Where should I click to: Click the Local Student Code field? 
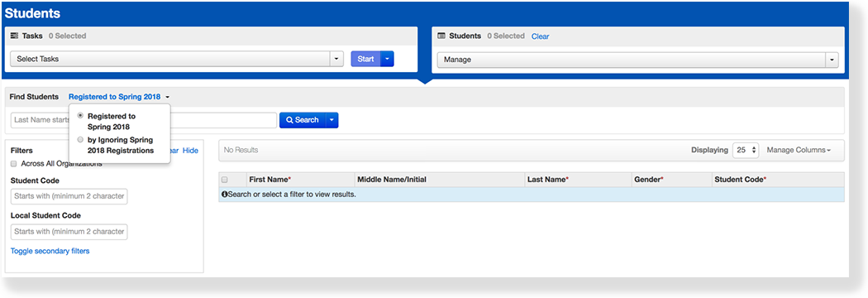coord(69,232)
